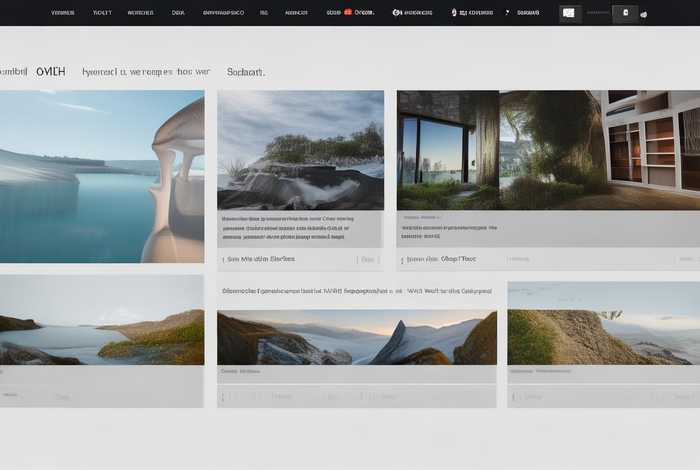The image size is (700, 470).
Task: Open the rocky waterfall landscape thumbnail
Action: tap(300, 150)
